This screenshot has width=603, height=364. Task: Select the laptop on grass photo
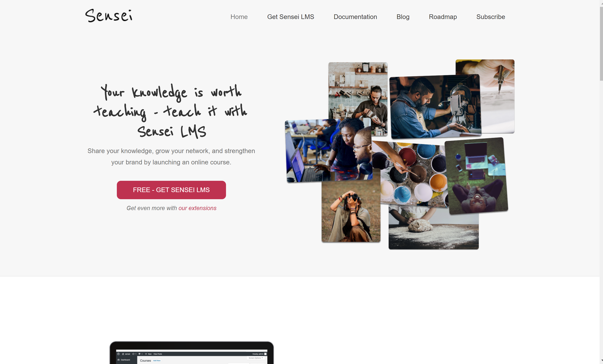pos(476,176)
